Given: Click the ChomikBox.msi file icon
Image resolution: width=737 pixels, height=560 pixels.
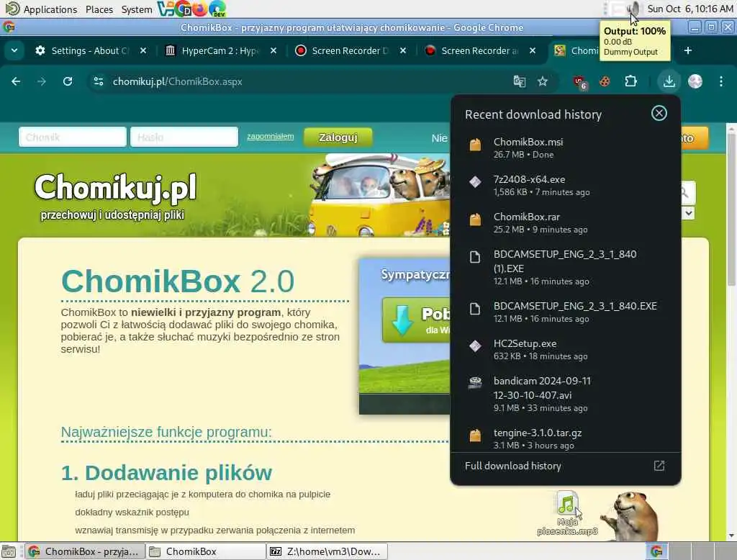Looking at the screenshot, I should [475, 145].
